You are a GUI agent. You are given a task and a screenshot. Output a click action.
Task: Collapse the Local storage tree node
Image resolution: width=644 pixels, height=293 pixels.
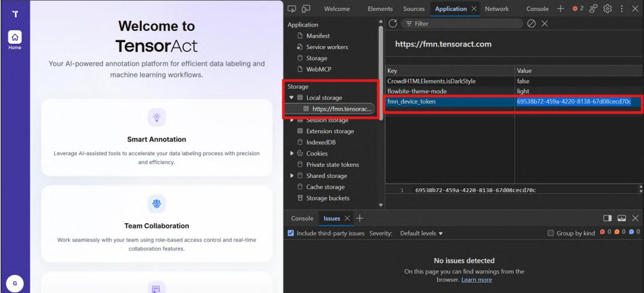(292, 98)
